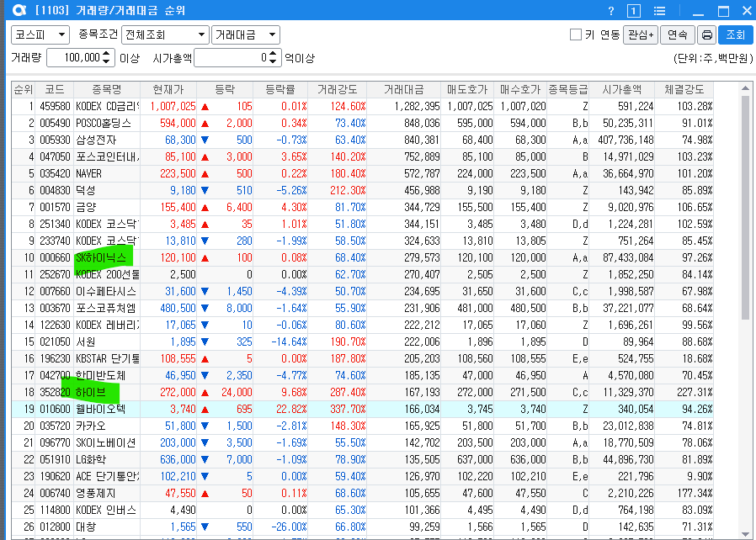
Task: Sort by the 시가총액 column header
Action: click(x=622, y=90)
